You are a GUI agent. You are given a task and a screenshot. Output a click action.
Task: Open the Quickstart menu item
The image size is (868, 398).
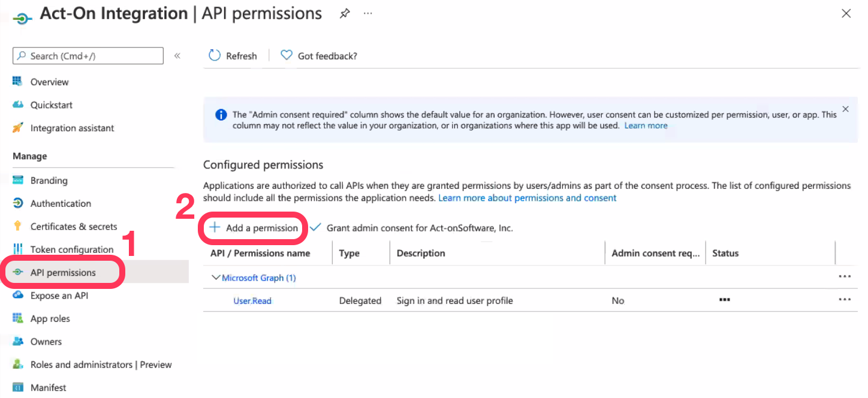coord(52,105)
